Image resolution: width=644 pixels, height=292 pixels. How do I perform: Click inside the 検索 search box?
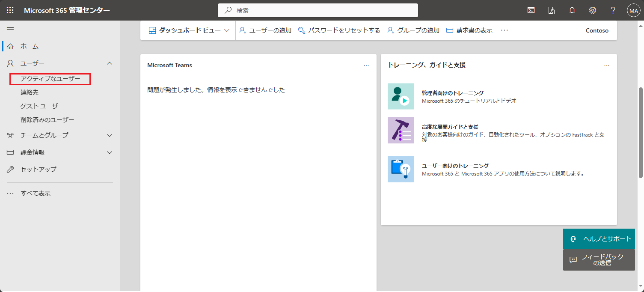coord(318,10)
